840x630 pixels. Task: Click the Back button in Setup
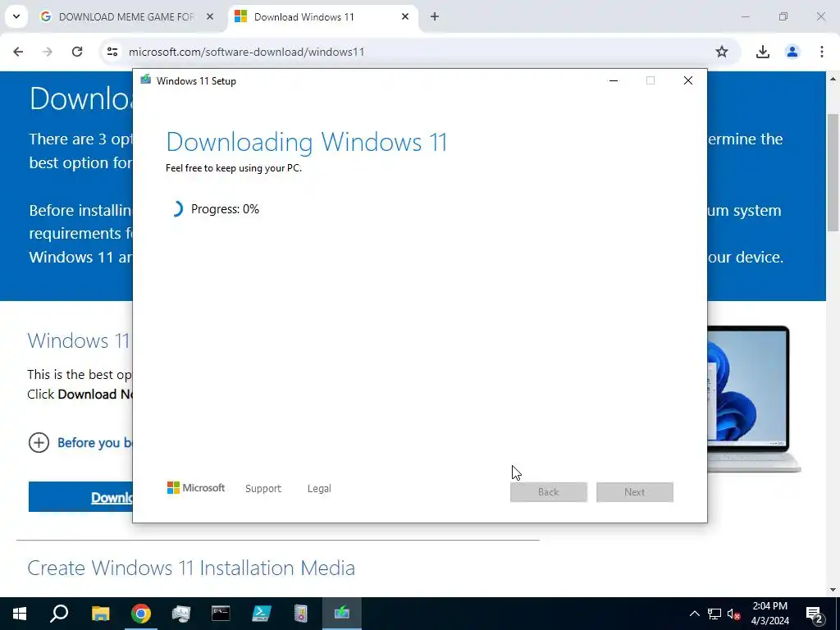point(549,492)
